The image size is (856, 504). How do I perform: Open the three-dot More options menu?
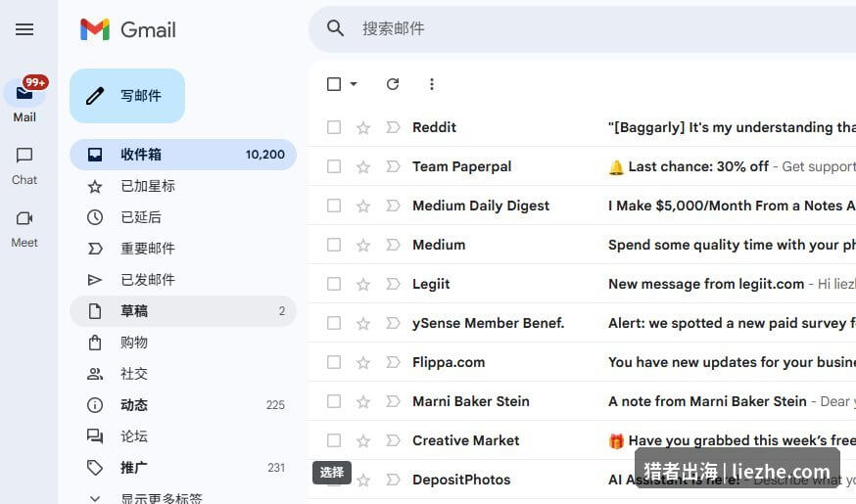[432, 84]
